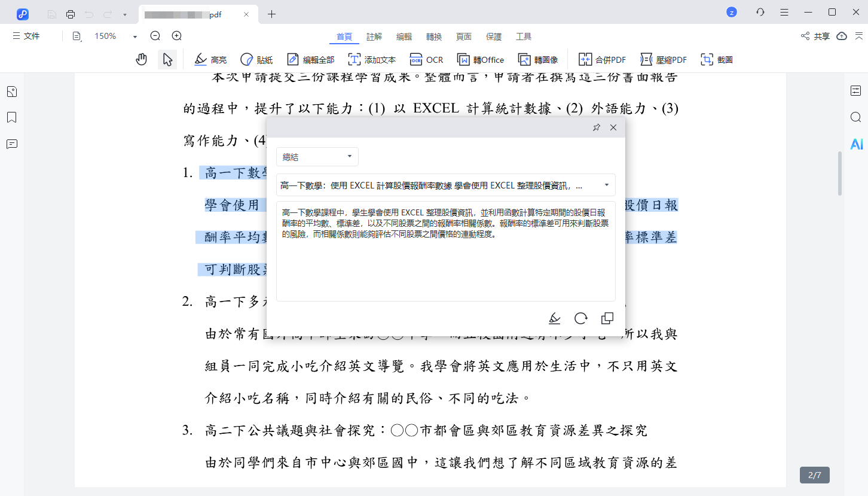Image resolution: width=868 pixels, height=496 pixels.
Task: Click the vertical document scrollbar
Action: [x=839, y=174]
